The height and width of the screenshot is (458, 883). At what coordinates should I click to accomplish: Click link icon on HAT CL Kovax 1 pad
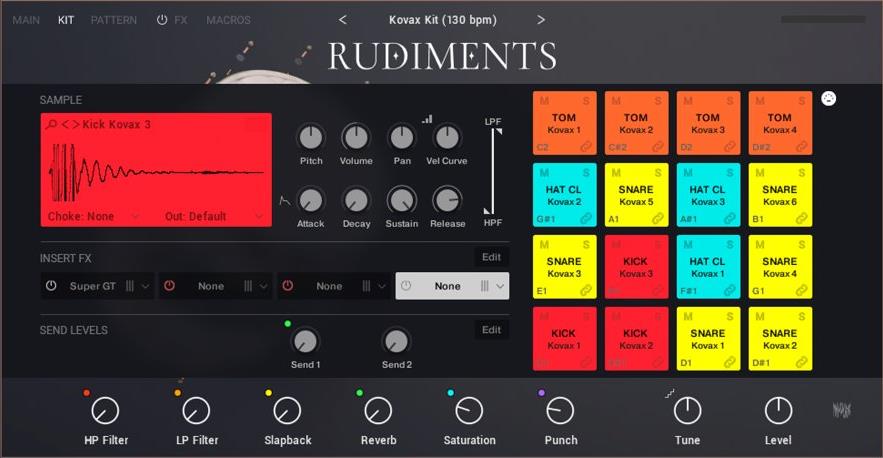click(729, 290)
